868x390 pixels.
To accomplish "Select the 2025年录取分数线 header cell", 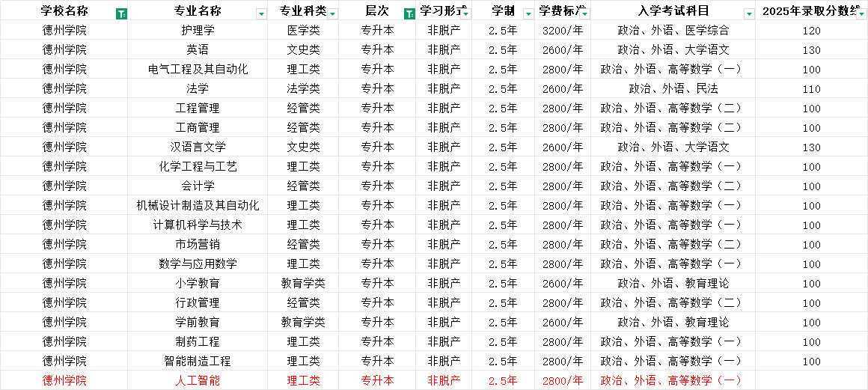I will (812, 10).
